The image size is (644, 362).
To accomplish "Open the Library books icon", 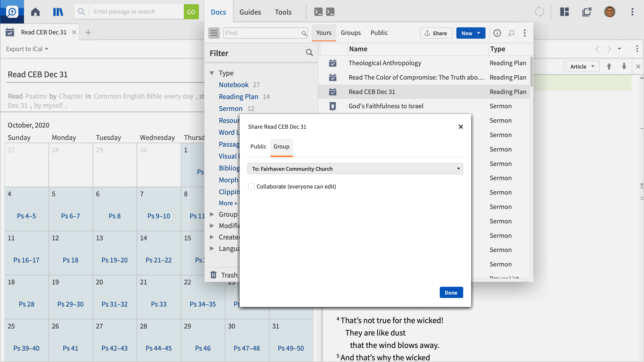I will click(x=58, y=12).
